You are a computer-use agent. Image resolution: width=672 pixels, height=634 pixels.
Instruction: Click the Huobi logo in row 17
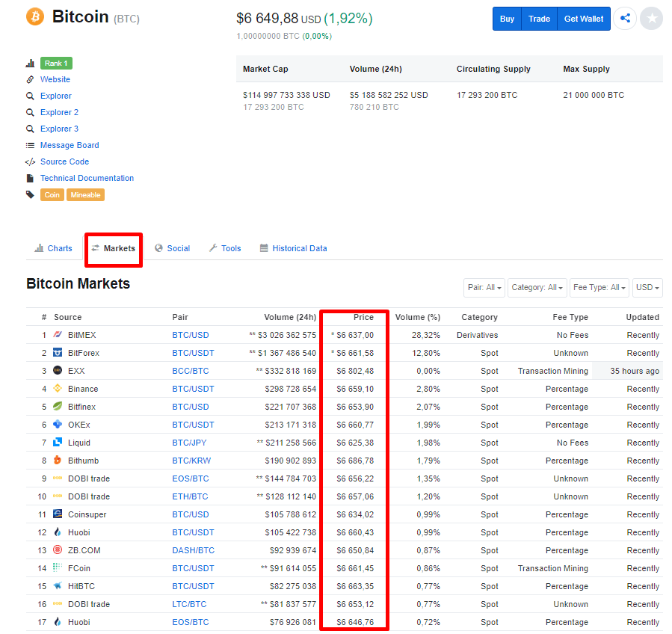[58, 621]
